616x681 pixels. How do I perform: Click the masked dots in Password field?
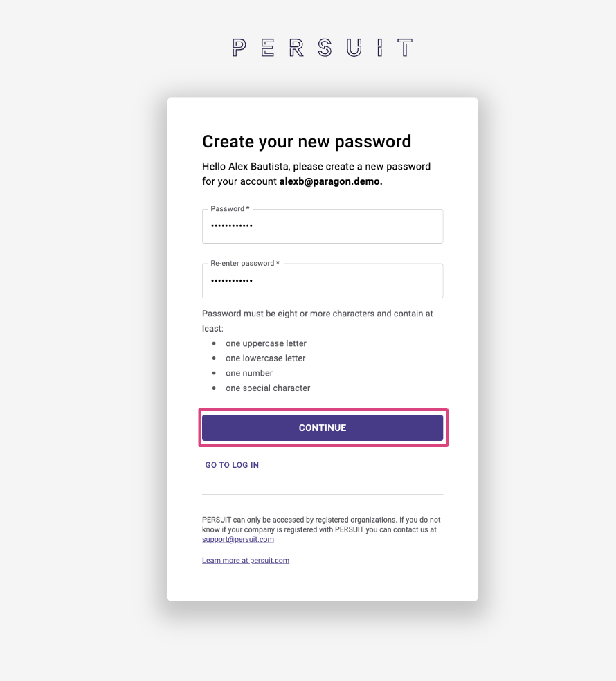click(232, 226)
